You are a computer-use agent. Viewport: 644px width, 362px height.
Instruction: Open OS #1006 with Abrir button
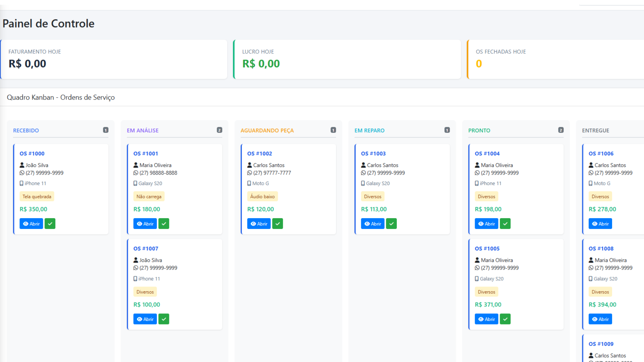coord(600,224)
